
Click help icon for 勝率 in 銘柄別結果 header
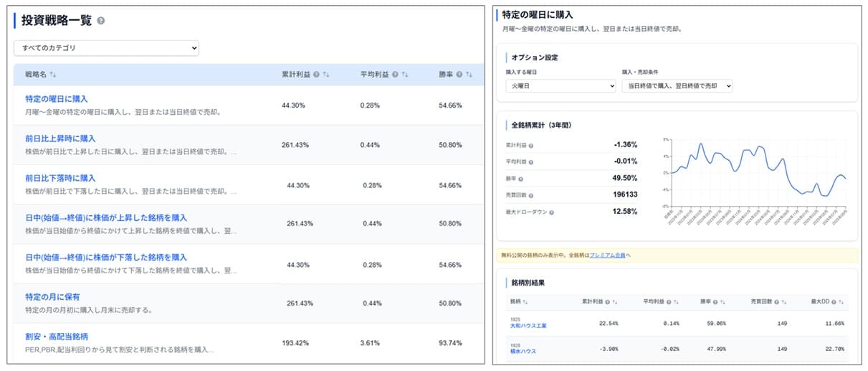click(716, 301)
